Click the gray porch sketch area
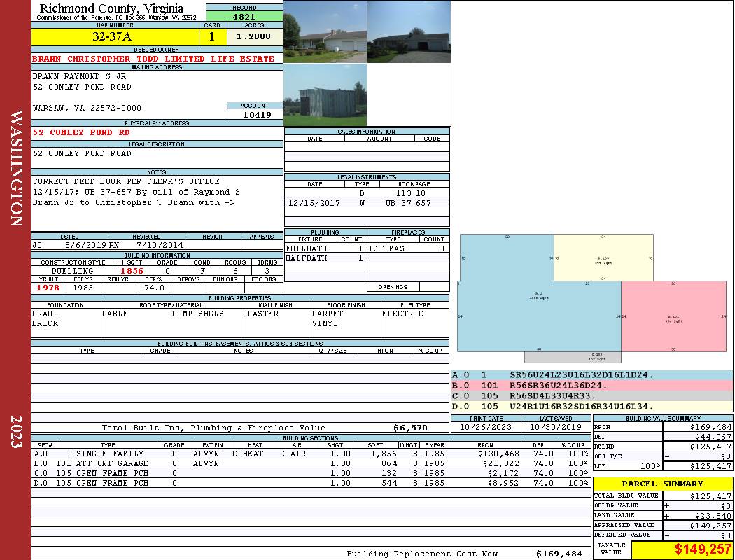Viewport: 735px width, 560px height. tap(572, 357)
